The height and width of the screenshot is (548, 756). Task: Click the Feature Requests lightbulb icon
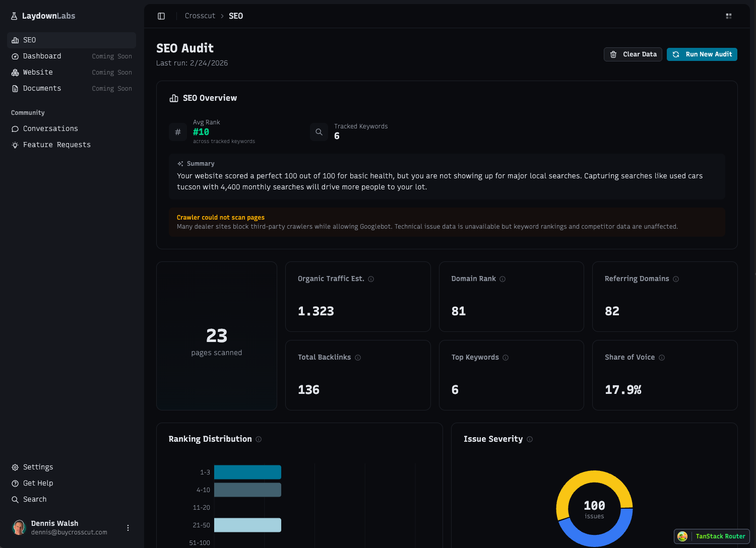click(15, 145)
